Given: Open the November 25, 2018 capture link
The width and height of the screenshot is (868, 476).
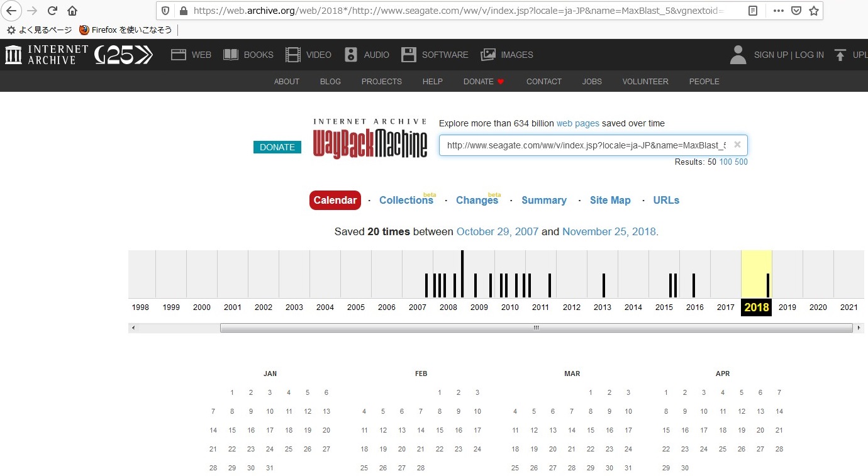Looking at the screenshot, I should (609, 231).
